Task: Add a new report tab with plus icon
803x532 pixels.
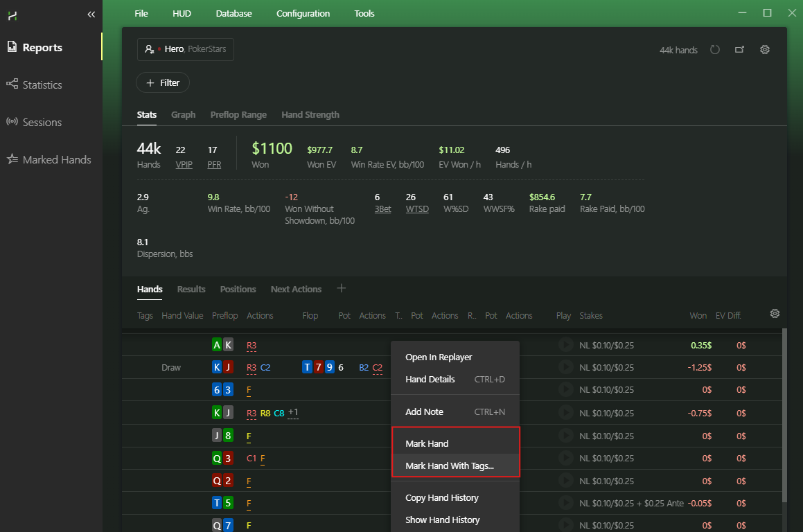Action: click(341, 289)
